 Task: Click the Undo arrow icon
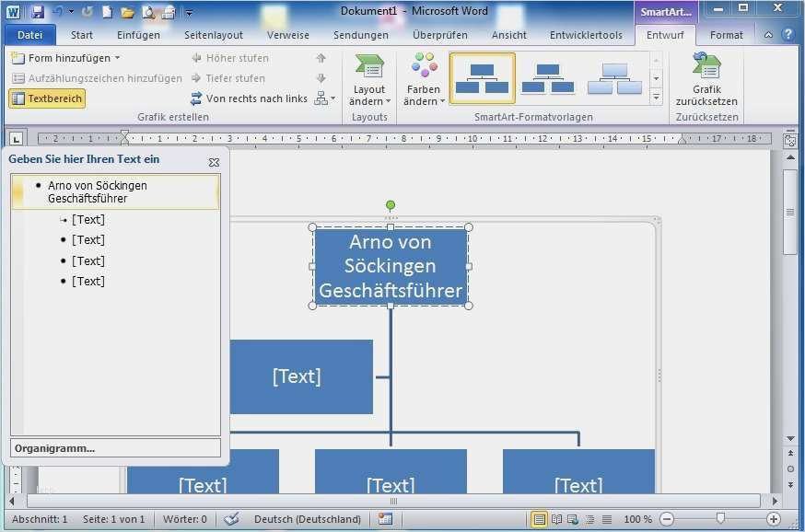[59, 12]
